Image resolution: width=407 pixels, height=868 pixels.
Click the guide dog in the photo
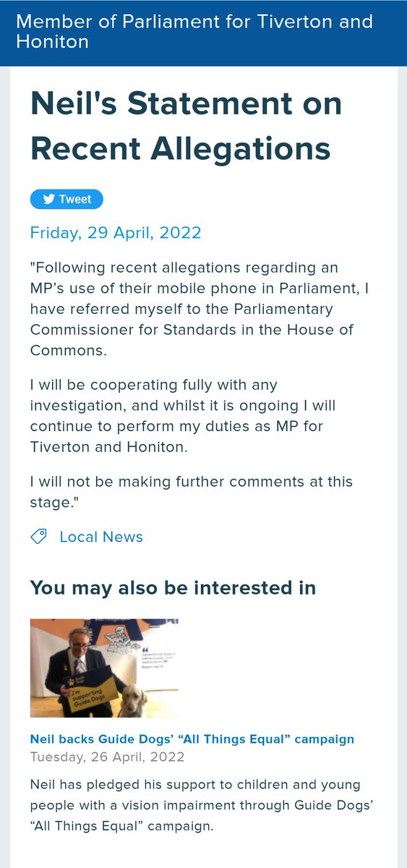coord(134,699)
